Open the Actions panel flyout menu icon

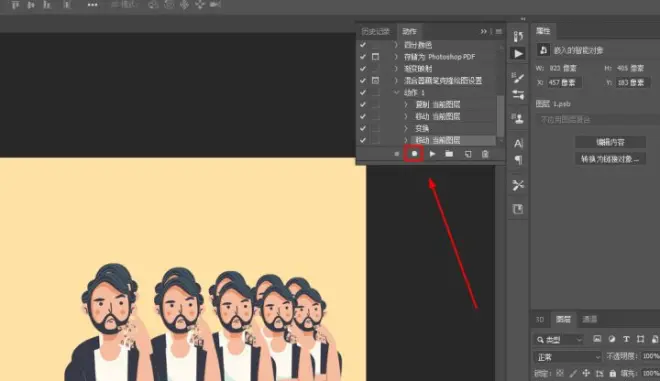pos(499,32)
